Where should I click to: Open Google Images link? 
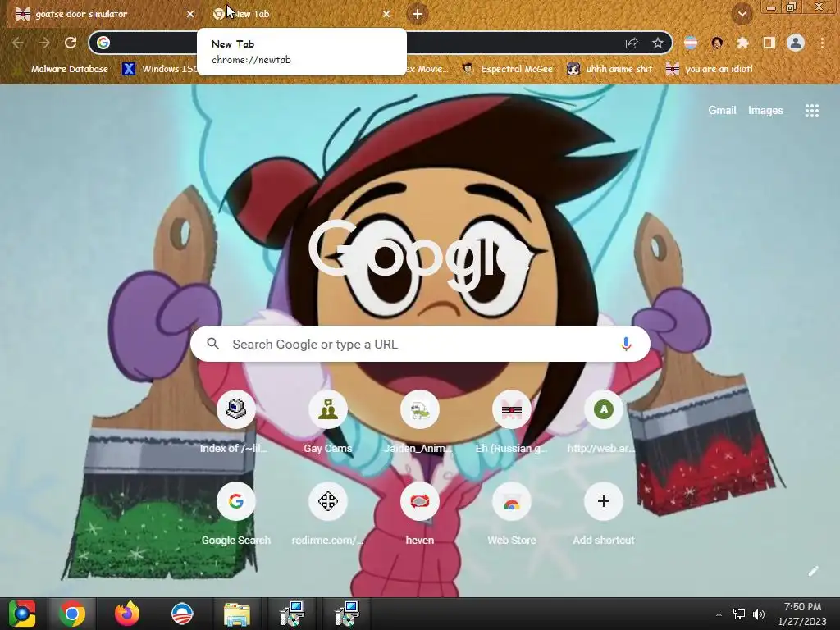click(765, 111)
